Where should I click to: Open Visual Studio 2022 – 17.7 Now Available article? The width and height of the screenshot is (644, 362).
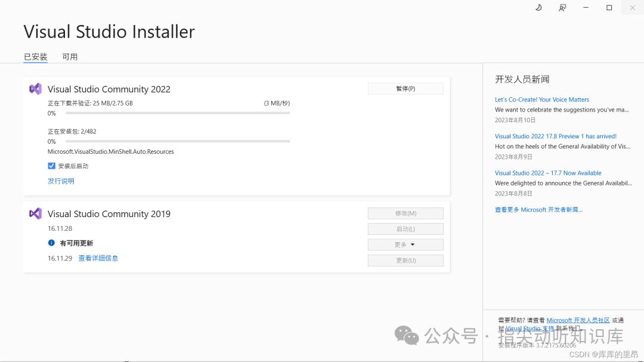point(548,173)
